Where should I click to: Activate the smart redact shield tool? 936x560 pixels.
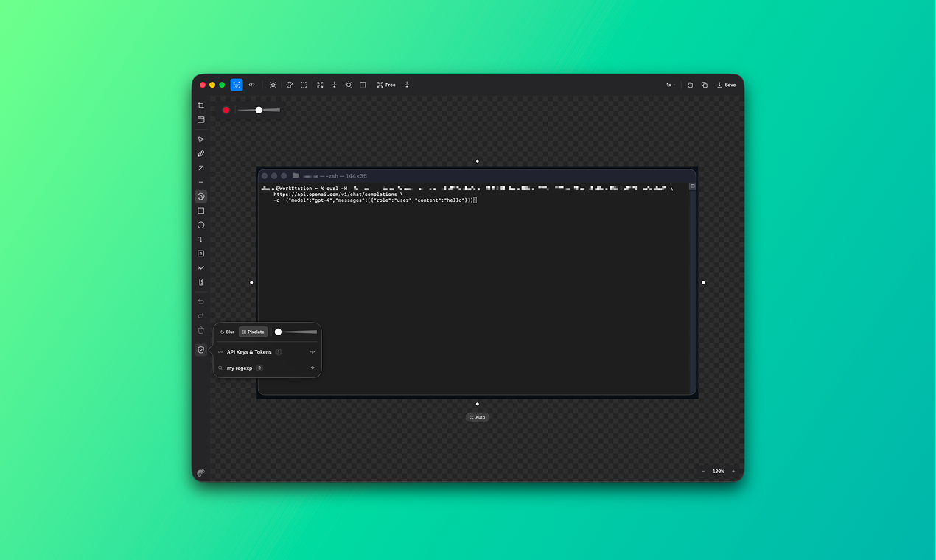click(x=200, y=349)
